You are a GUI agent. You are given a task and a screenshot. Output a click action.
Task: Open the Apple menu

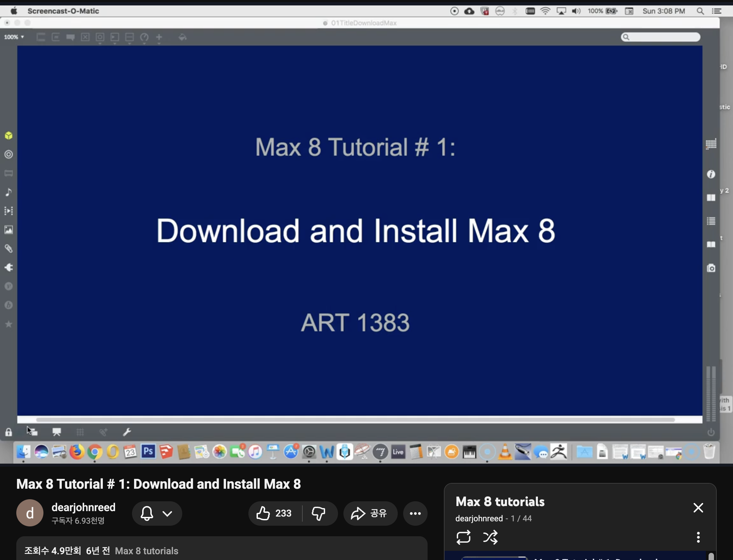point(14,11)
